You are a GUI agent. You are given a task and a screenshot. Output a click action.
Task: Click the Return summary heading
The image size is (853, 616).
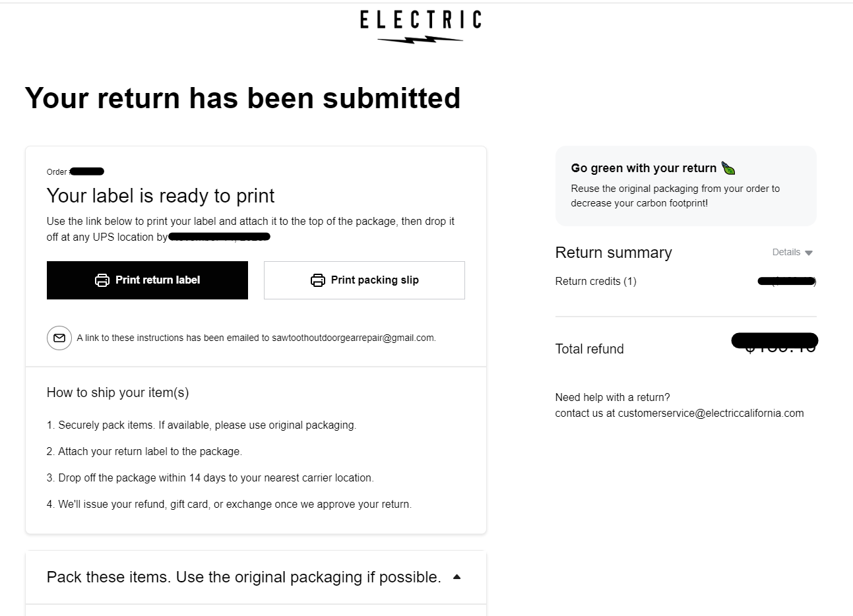pyautogui.click(x=614, y=253)
